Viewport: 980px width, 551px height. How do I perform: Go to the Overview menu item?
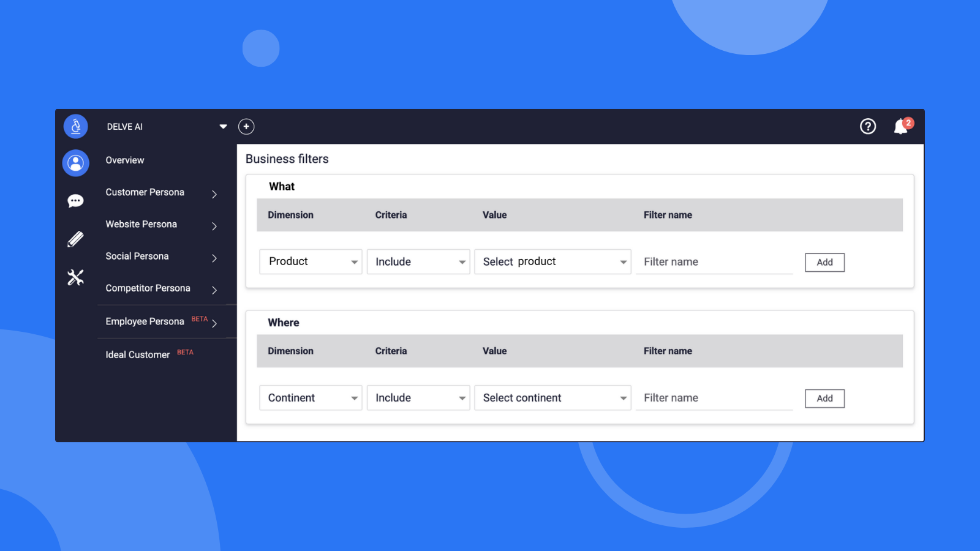(125, 160)
